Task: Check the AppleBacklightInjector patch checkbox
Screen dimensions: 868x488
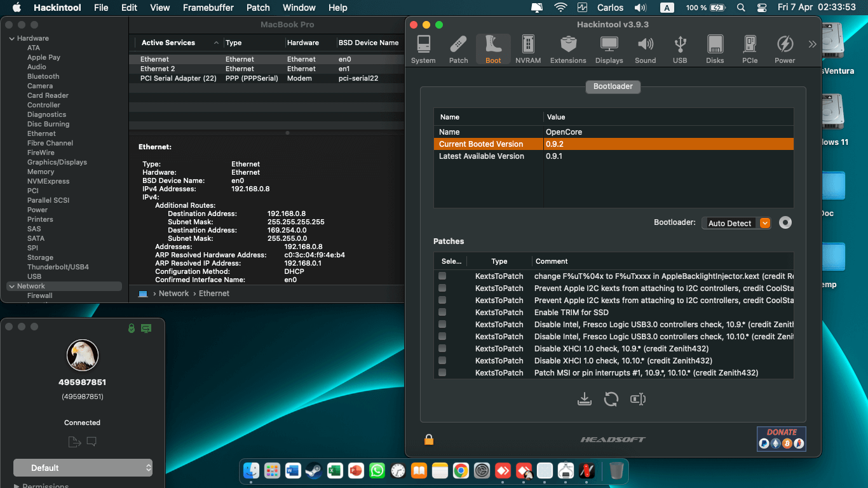Action: point(442,276)
